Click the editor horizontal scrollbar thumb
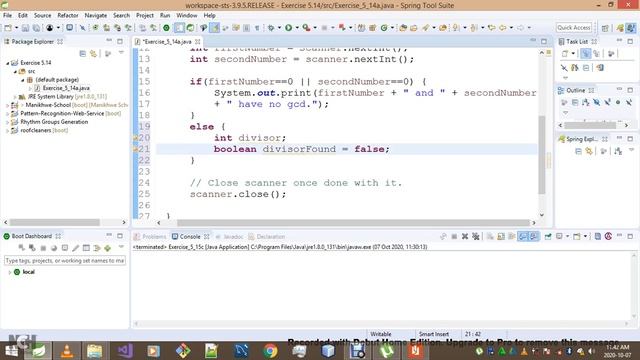The height and width of the screenshot is (360, 640). pos(353,223)
